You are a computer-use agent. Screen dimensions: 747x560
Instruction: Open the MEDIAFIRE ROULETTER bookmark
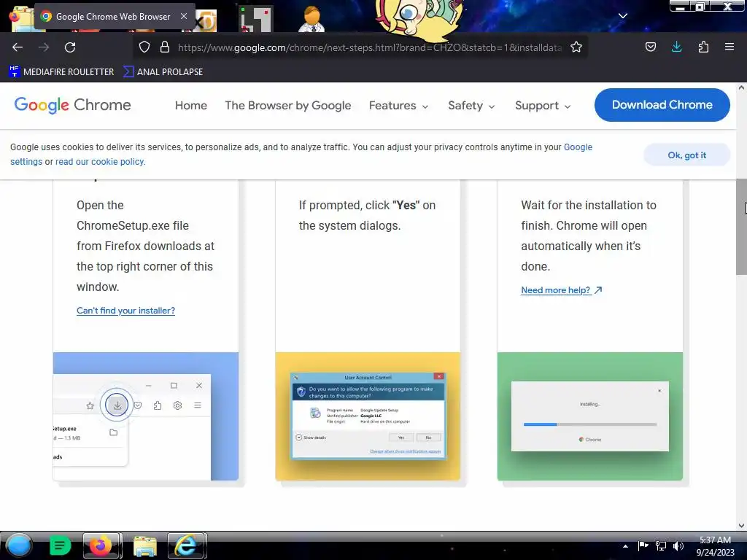[x=61, y=72]
